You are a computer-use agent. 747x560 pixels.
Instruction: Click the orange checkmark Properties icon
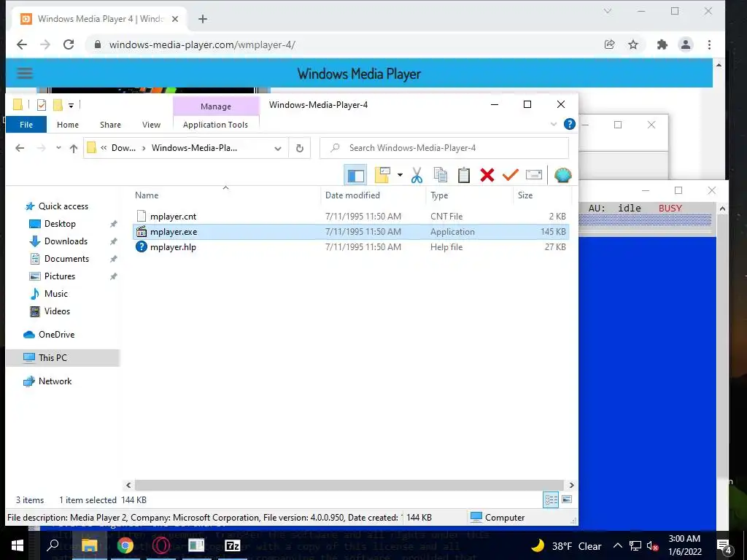(x=510, y=175)
